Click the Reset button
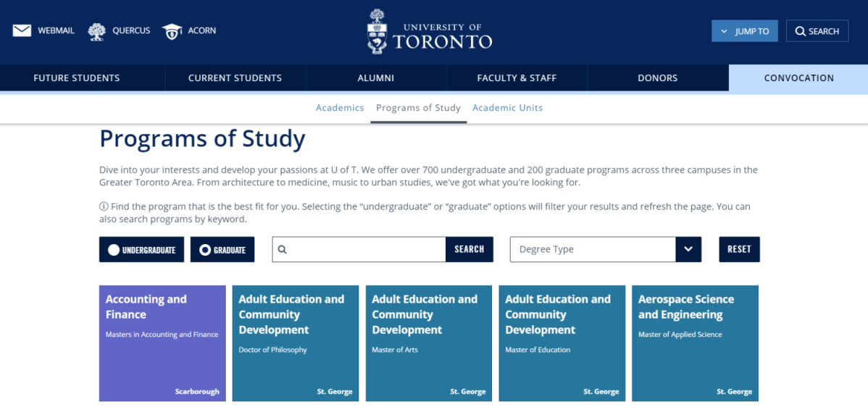 [x=740, y=249]
